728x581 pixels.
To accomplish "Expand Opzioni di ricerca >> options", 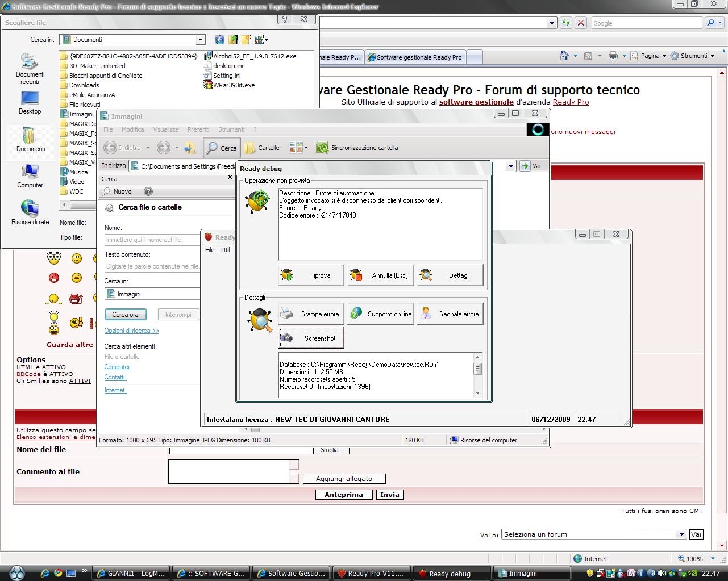I will click(132, 331).
